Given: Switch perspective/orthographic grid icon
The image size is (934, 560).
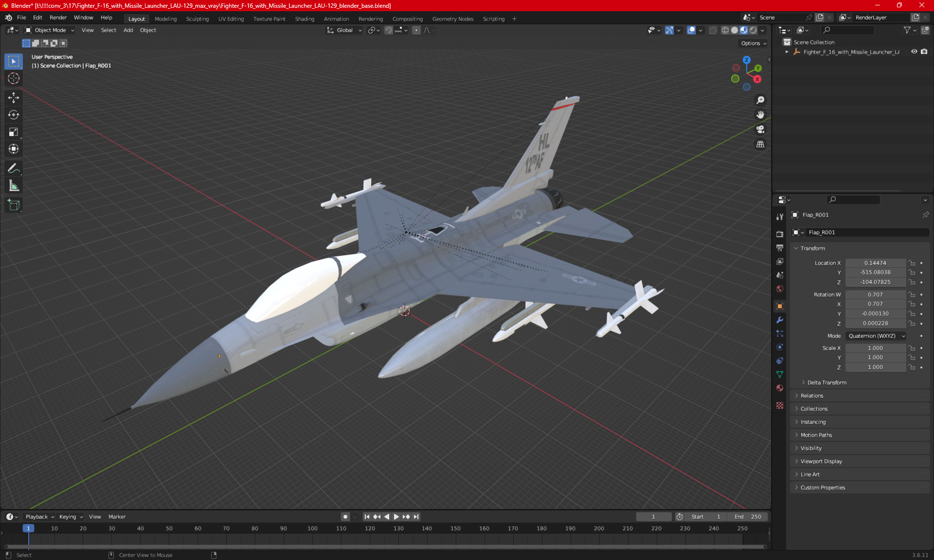Looking at the screenshot, I should click(760, 144).
